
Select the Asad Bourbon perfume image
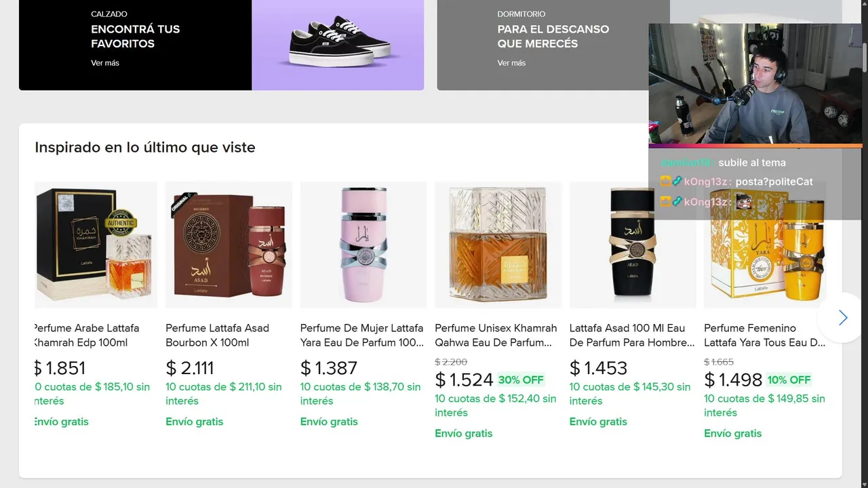click(x=229, y=245)
